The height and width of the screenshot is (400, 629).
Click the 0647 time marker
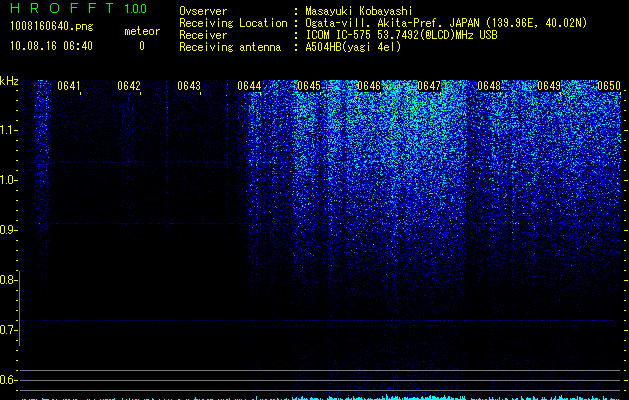click(x=429, y=86)
